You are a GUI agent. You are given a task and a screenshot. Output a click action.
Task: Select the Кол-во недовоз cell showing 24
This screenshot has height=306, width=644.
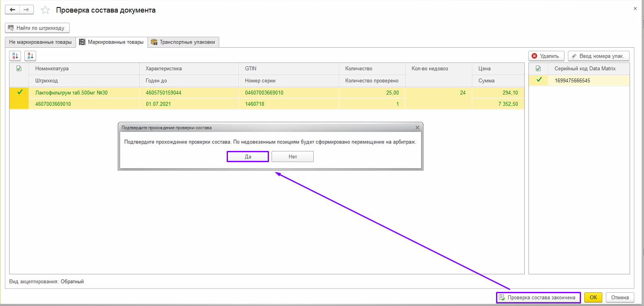[438, 92]
